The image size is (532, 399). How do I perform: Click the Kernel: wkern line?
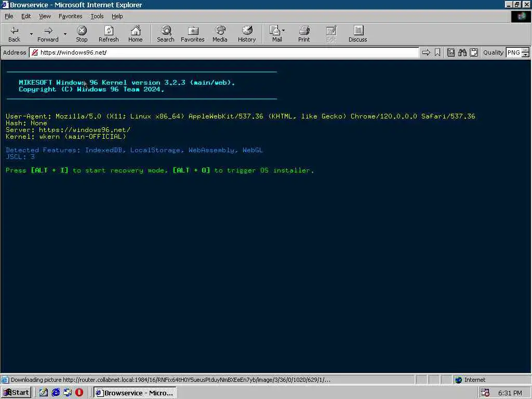[x=66, y=137]
